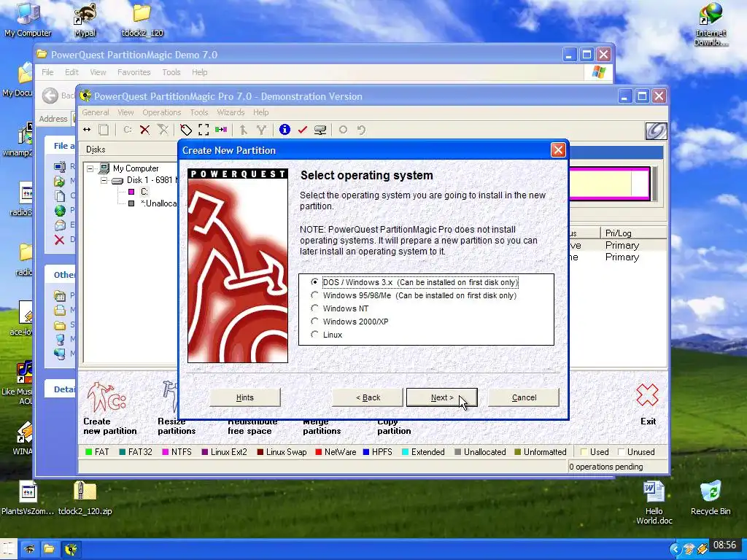Cancel the Create New Partition dialog
The height and width of the screenshot is (560, 747).
524,397
